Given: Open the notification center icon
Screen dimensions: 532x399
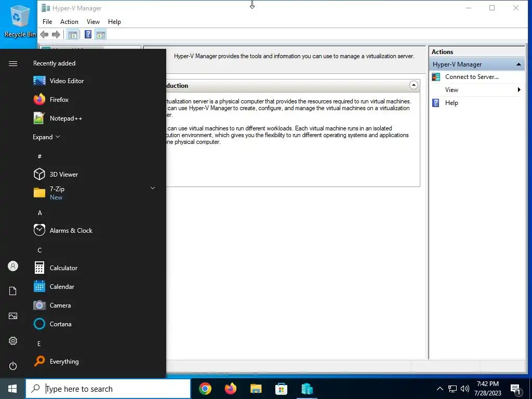Looking at the screenshot, I should pyautogui.click(x=516, y=389).
